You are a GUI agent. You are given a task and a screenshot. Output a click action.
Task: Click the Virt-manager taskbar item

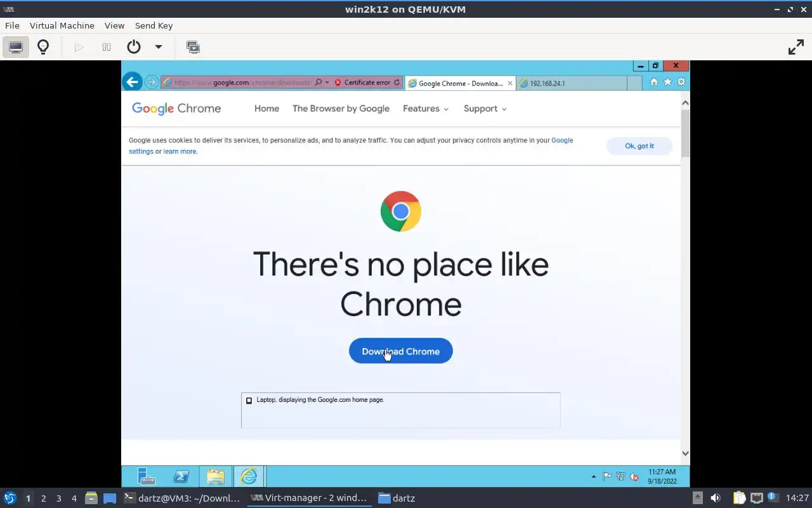tap(309, 498)
